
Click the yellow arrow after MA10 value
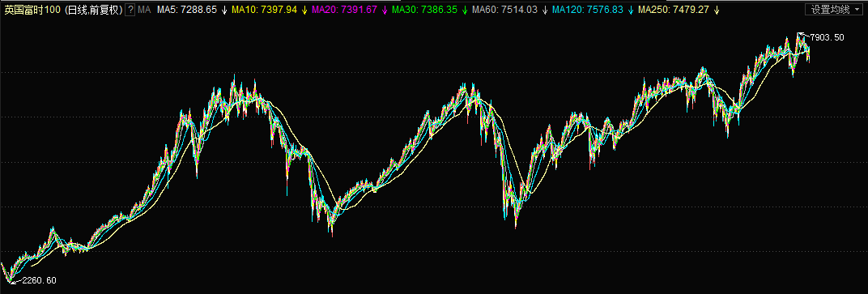(x=304, y=10)
